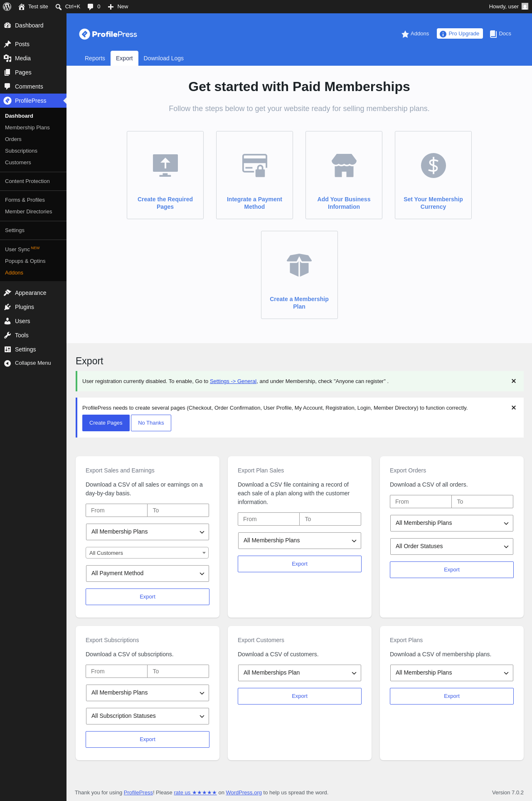Image resolution: width=532 pixels, height=801 pixels.
Task: Click the Pages icon in sidebar
Action: pos(7,72)
